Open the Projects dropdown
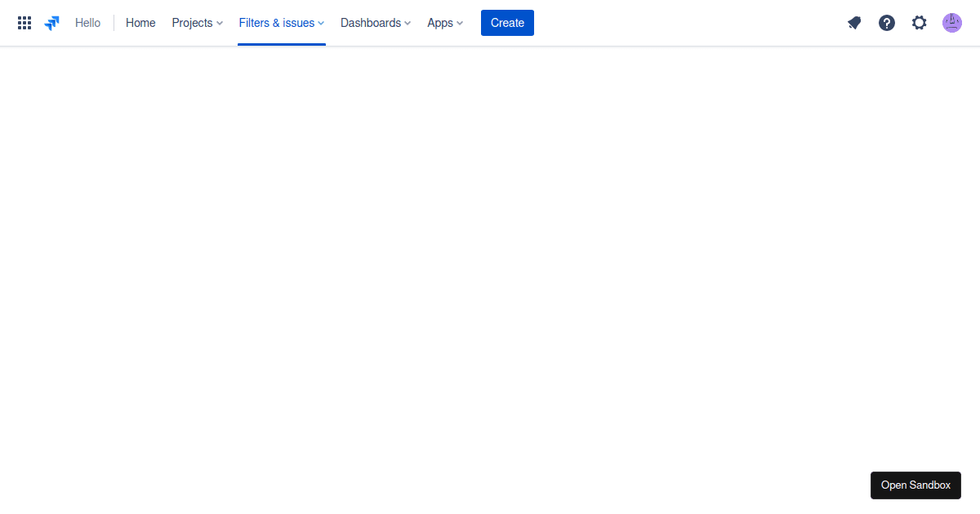980x514 pixels. click(192, 23)
